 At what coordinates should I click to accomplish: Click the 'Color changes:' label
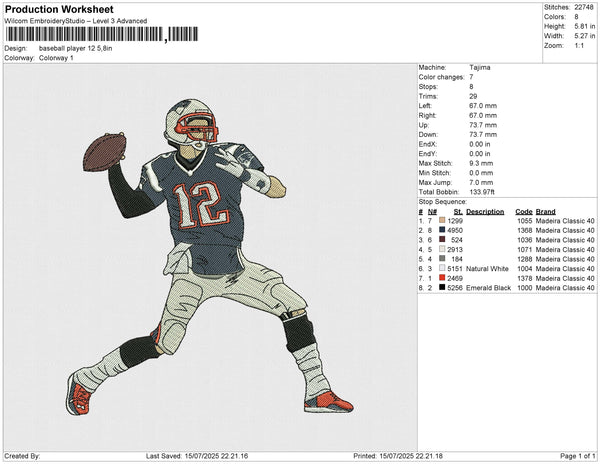441,77
